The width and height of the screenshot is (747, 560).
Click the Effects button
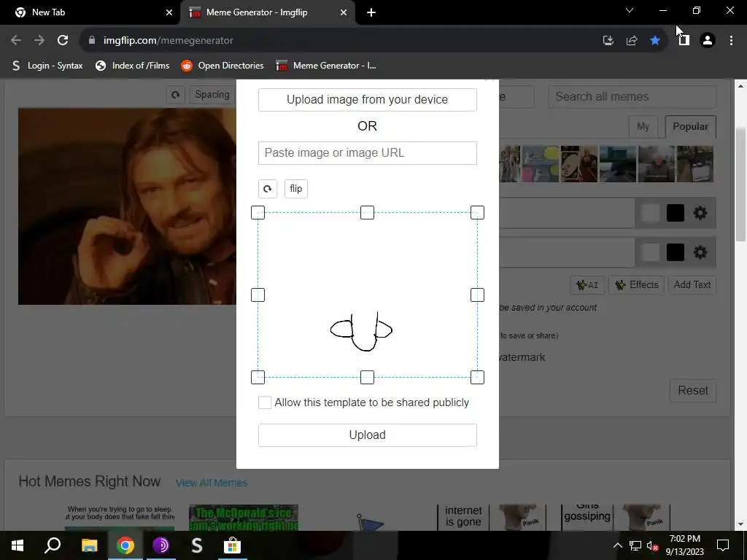point(636,285)
